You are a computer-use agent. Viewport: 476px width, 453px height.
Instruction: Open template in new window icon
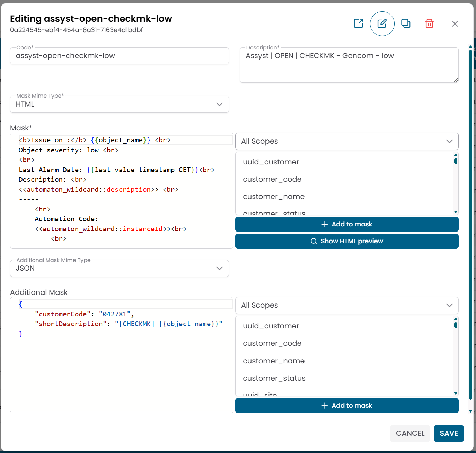(358, 24)
